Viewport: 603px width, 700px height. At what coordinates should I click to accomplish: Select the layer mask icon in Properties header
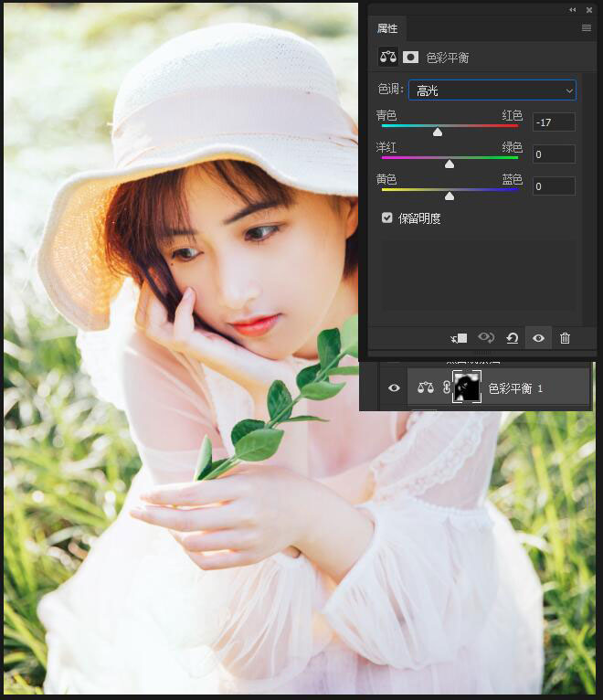[x=411, y=57]
